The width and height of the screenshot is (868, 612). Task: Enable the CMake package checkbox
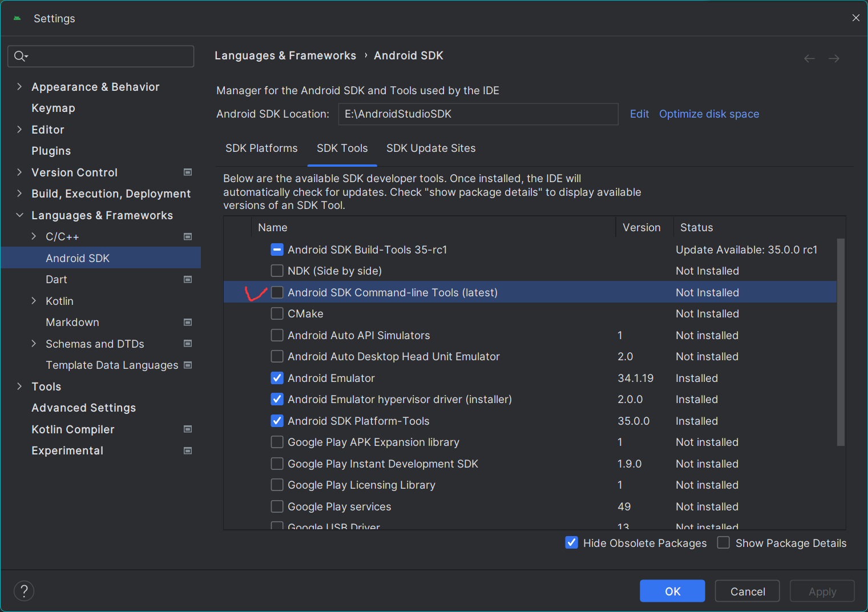pyautogui.click(x=277, y=313)
